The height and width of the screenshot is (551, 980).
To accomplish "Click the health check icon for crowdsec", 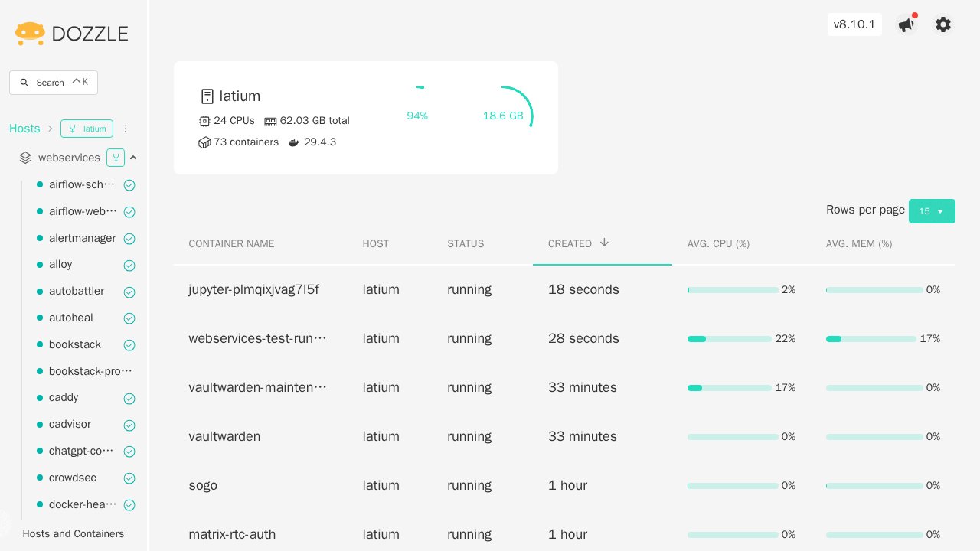I will (x=129, y=478).
